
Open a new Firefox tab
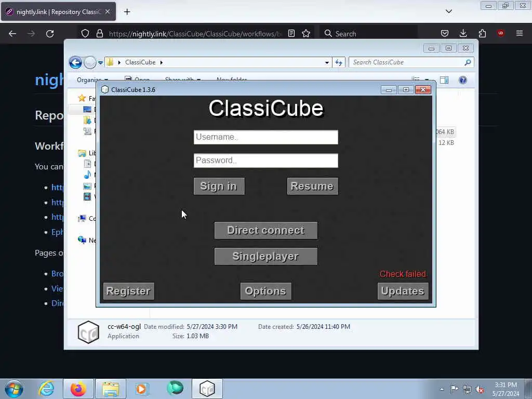(x=127, y=12)
